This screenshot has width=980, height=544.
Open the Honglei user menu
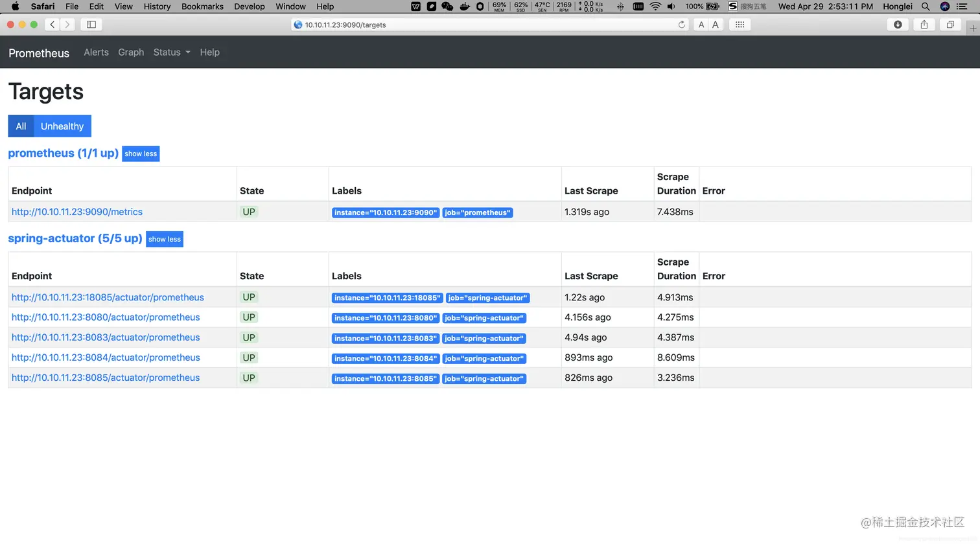coord(898,6)
